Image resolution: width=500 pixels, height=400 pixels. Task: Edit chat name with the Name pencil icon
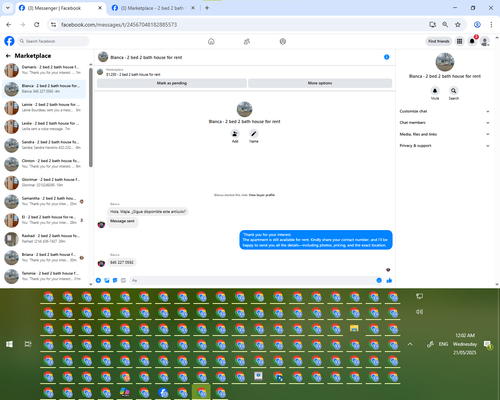coord(254,134)
